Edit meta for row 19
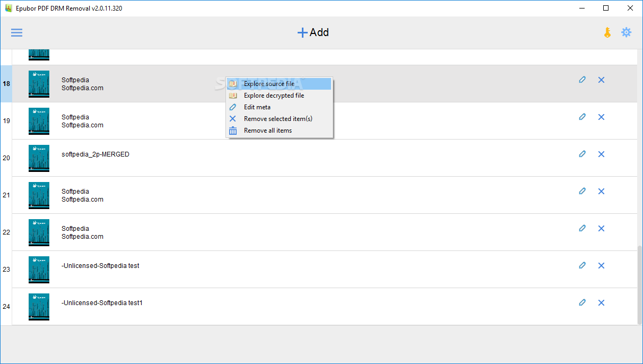 (582, 117)
